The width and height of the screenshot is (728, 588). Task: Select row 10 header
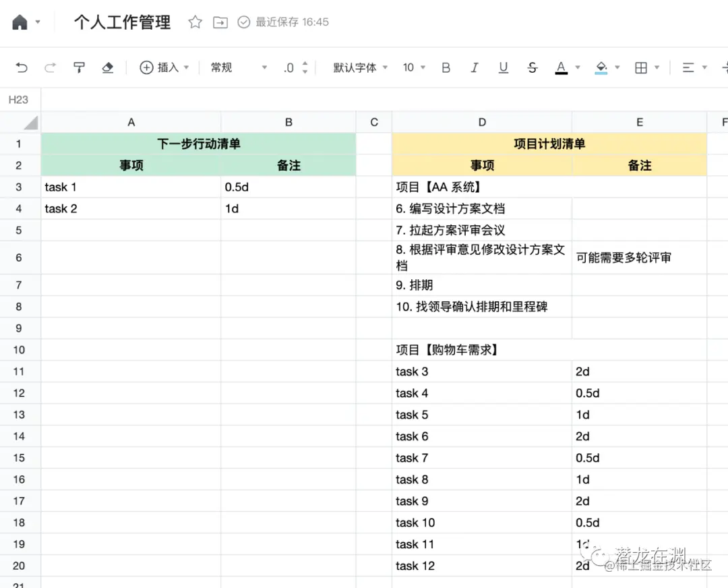(19, 350)
